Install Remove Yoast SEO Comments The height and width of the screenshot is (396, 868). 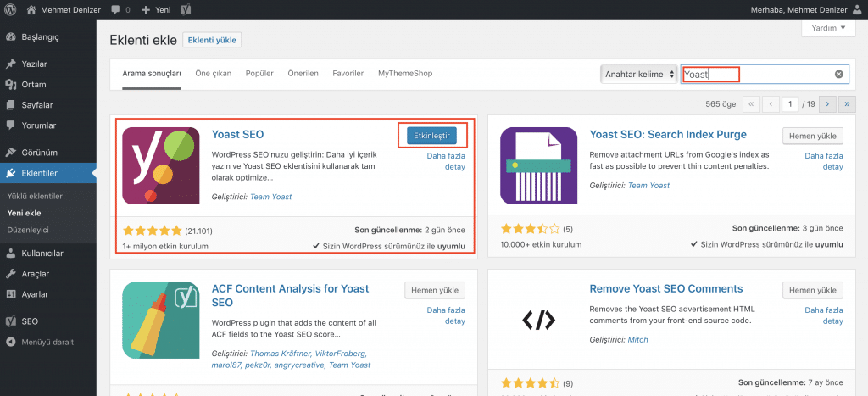[x=813, y=290]
